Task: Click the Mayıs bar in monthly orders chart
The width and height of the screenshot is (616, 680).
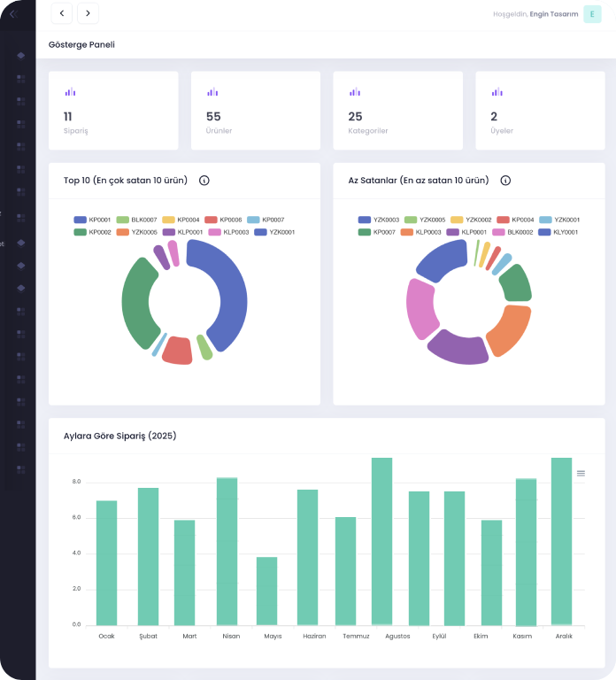Action: pyautogui.click(x=267, y=591)
